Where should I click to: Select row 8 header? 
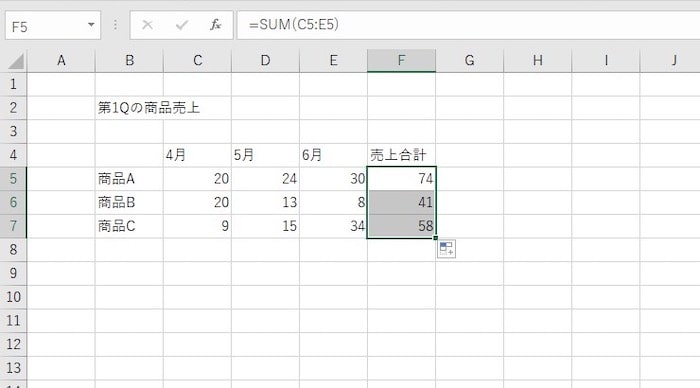coord(13,250)
